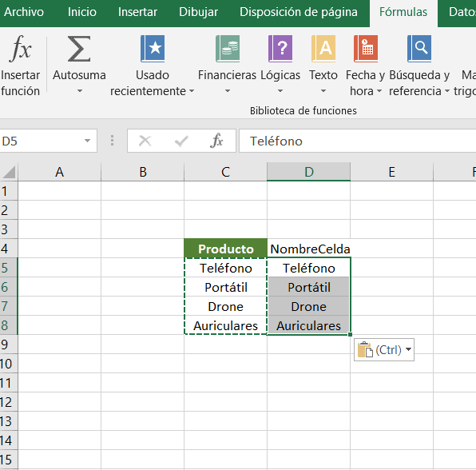This screenshot has width=476, height=470.
Task: Click the Insertar función fx icon
Action: (20, 48)
